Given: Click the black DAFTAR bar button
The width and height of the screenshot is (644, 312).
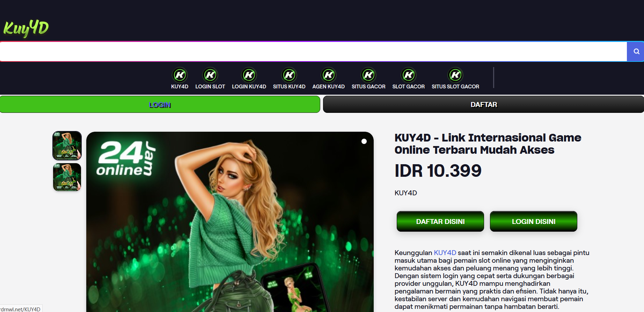Looking at the screenshot, I should 484,104.
